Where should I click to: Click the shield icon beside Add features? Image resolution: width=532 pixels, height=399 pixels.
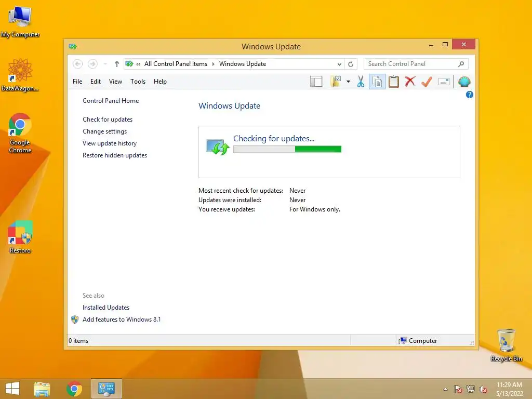75,320
